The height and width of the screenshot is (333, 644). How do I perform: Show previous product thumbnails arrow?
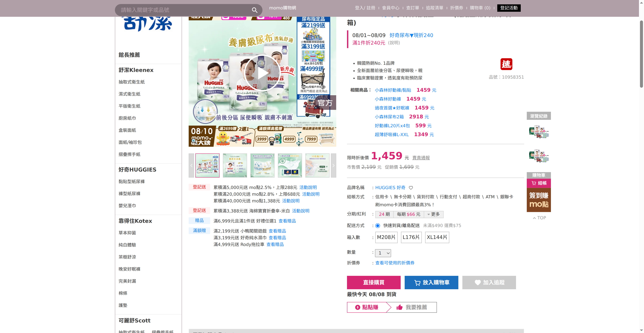click(191, 165)
